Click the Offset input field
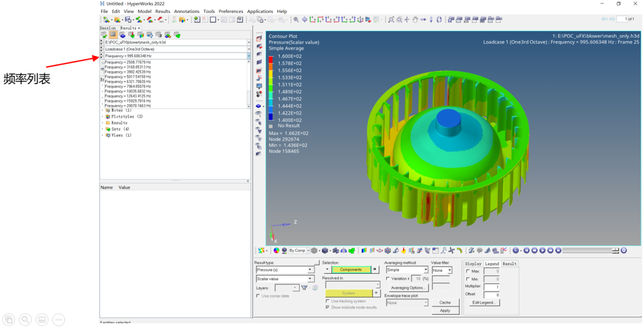Image resolution: width=644 pixels, height=328 pixels. coord(491,295)
